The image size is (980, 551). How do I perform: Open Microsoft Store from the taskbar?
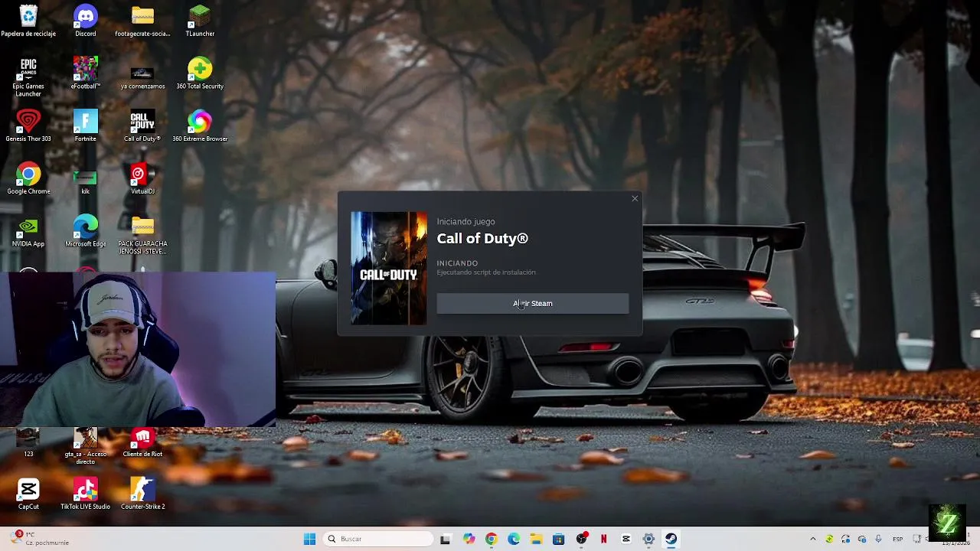(x=558, y=539)
